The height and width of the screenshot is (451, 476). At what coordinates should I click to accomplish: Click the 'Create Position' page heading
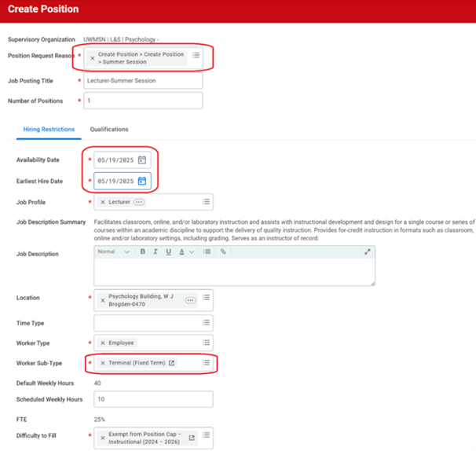(43, 9)
